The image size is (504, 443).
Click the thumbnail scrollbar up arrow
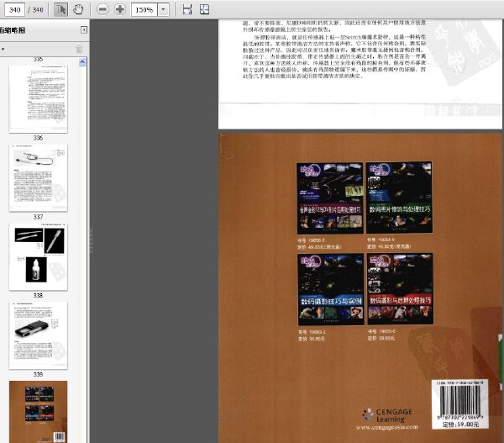coord(82,61)
